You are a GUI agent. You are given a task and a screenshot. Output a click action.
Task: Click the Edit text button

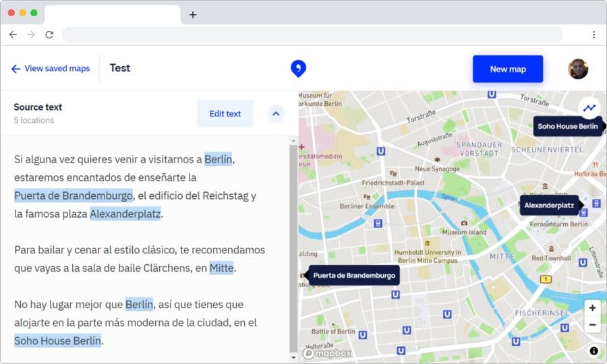[225, 114]
